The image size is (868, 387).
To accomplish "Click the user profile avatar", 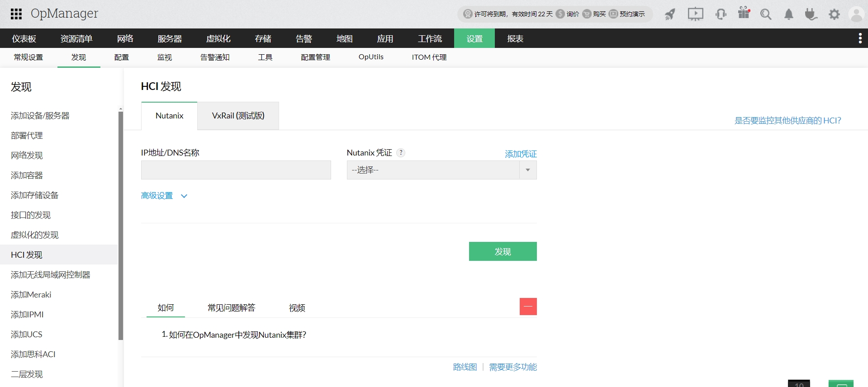I will click(857, 14).
